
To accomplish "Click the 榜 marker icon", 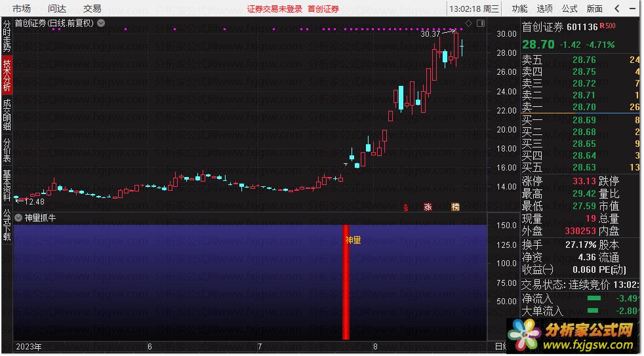I will point(456,207).
